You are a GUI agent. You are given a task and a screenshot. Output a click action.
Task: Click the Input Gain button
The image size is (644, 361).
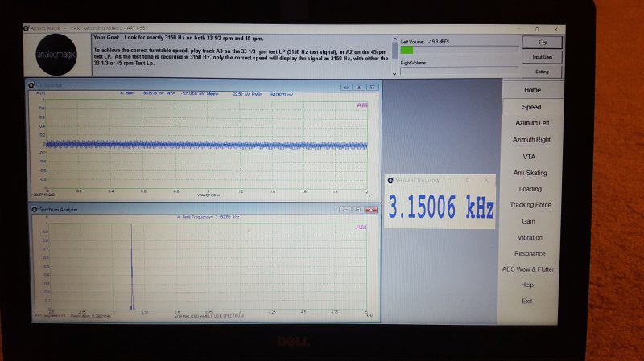click(x=542, y=57)
